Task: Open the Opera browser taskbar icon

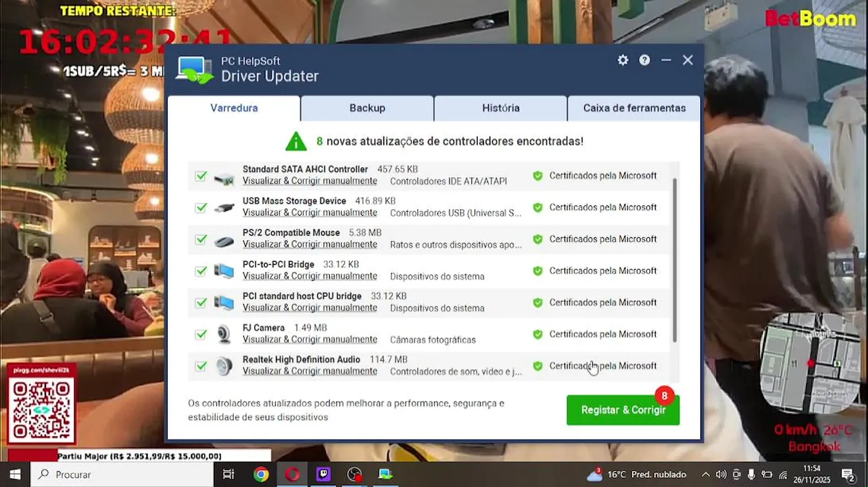Action: click(292, 474)
